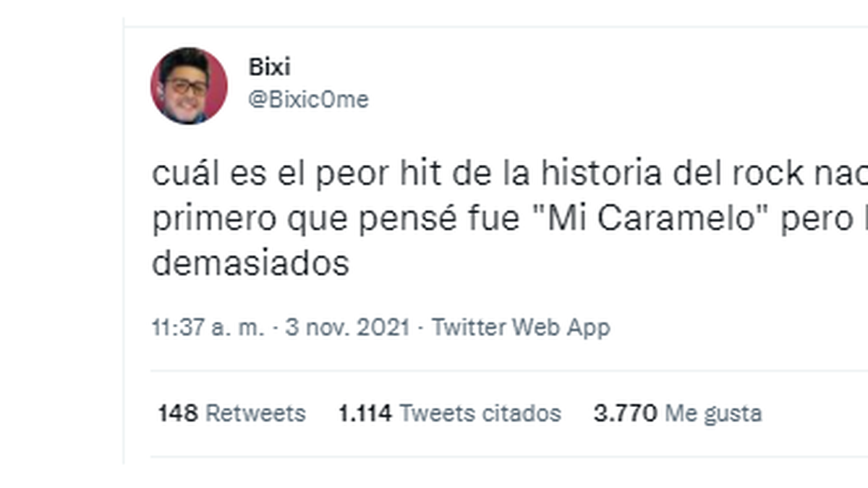Click the date 3 nov. 2021

click(348, 328)
